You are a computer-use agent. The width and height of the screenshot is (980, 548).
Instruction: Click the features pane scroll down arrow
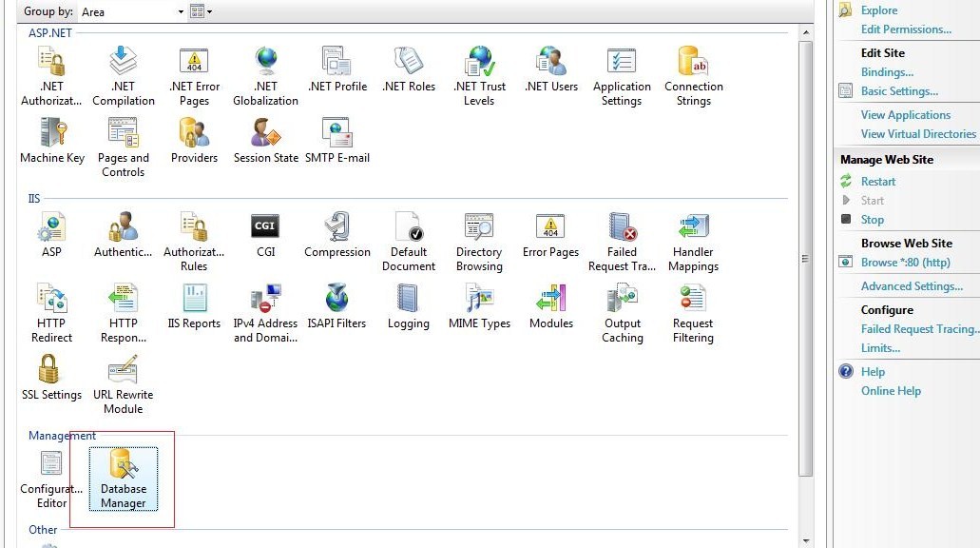pos(806,540)
